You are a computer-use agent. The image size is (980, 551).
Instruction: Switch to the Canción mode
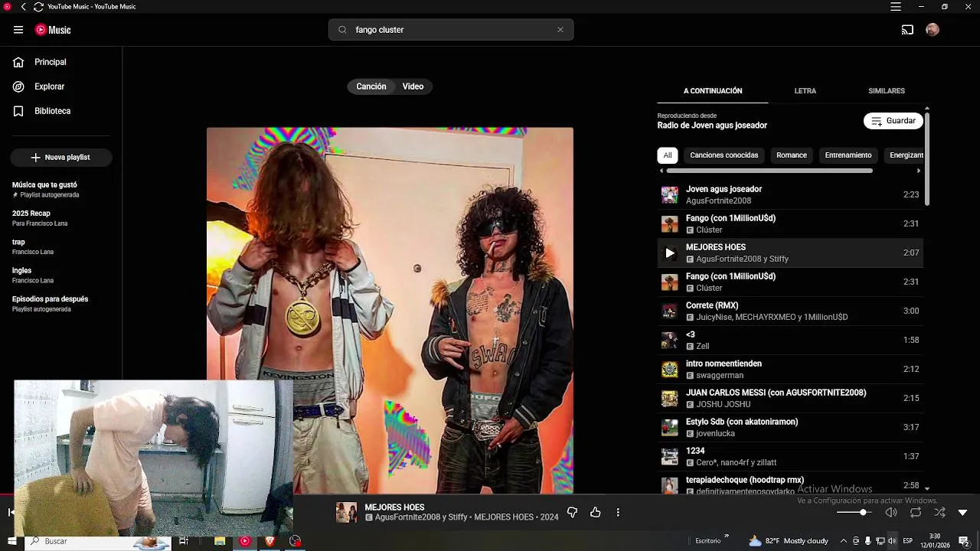click(x=371, y=86)
